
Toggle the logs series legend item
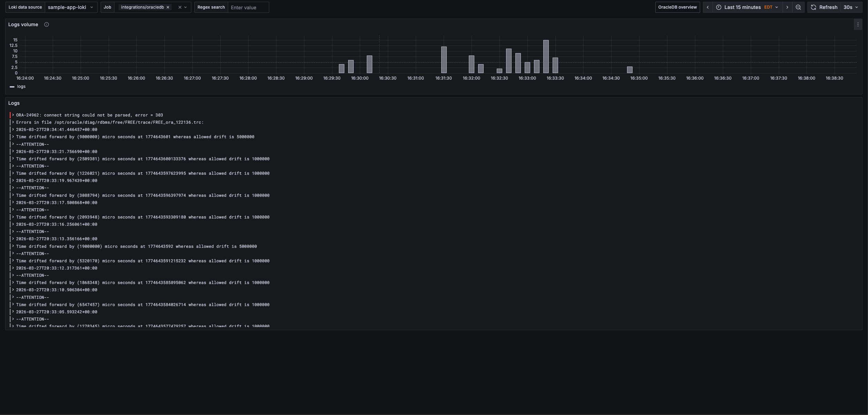click(21, 87)
